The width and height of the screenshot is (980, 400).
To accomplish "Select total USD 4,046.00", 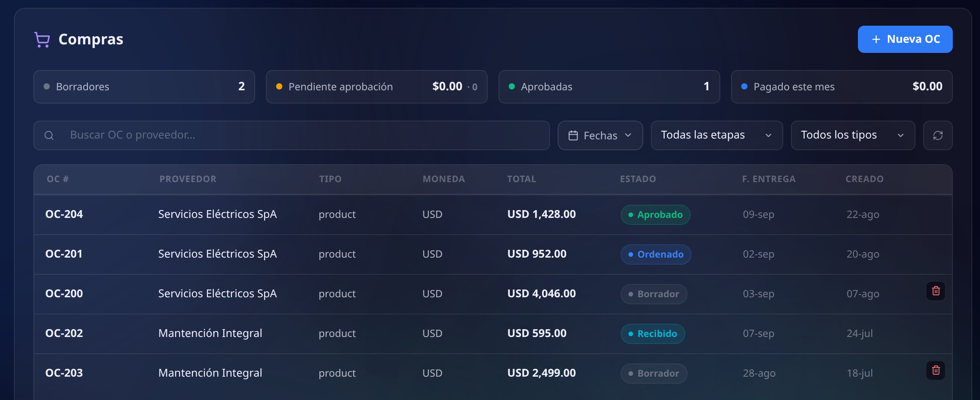I will (541, 294).
